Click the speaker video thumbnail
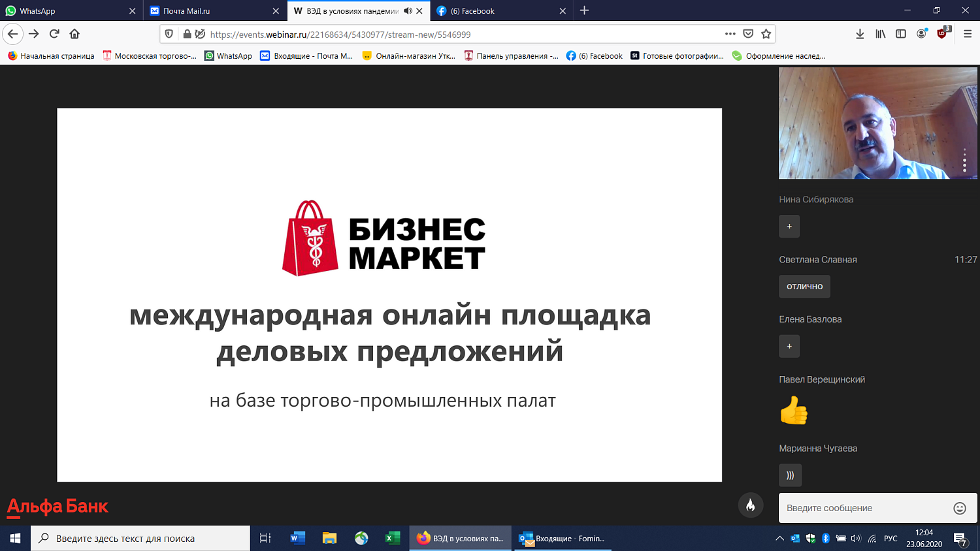The image size is (980, 551). coord(878,123)
